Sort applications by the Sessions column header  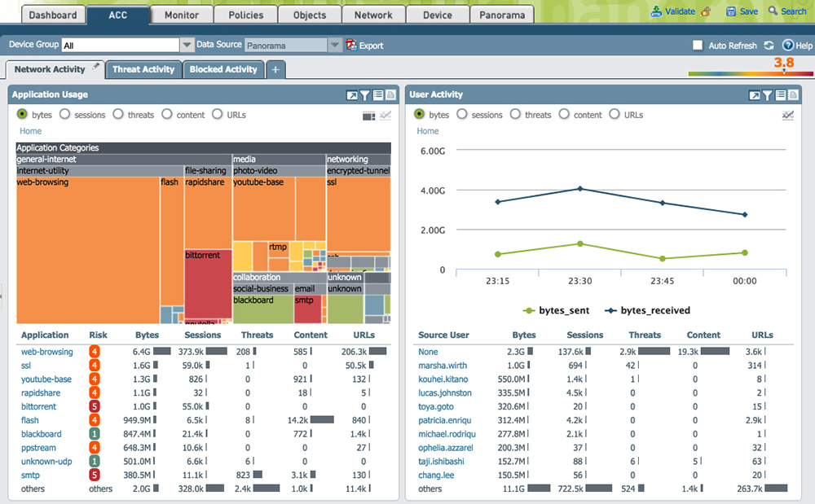[x=203, y=335]
